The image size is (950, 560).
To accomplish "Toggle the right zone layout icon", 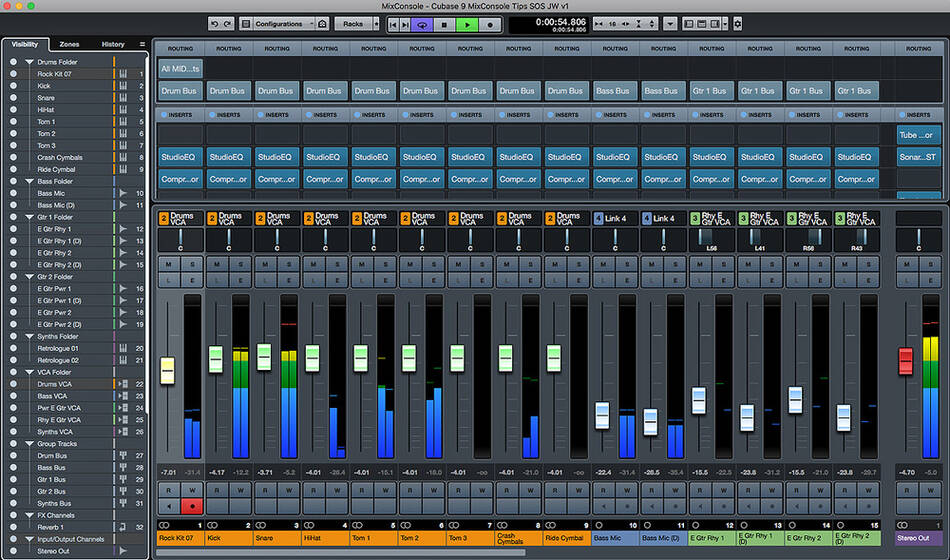I will [715, 24].
